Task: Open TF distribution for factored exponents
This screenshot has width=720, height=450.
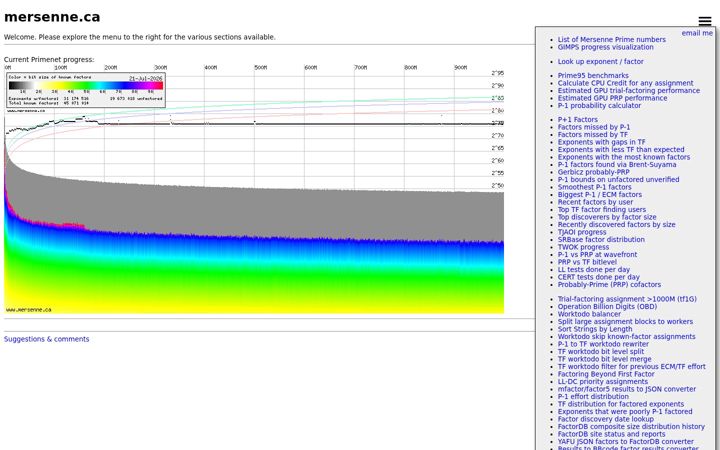Action: 621,404
